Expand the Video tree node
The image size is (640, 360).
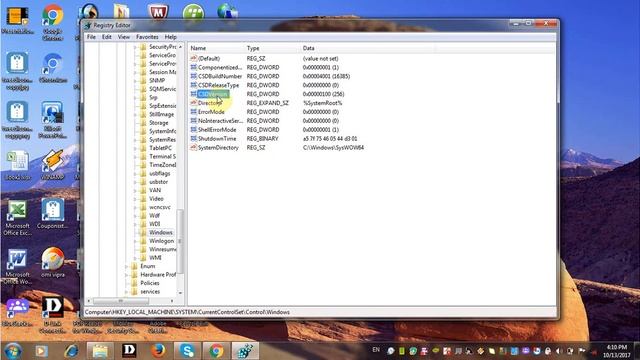pyautogui.click(x=135, y=199)
